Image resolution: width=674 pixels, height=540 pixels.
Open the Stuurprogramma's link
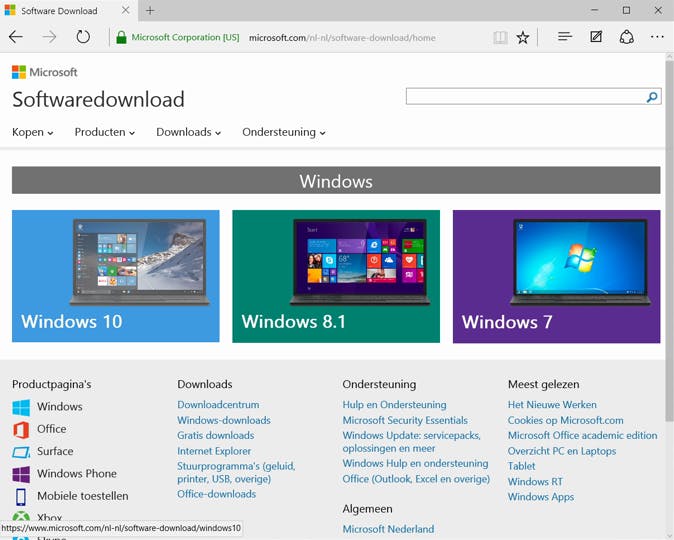[x=236, y=472]
